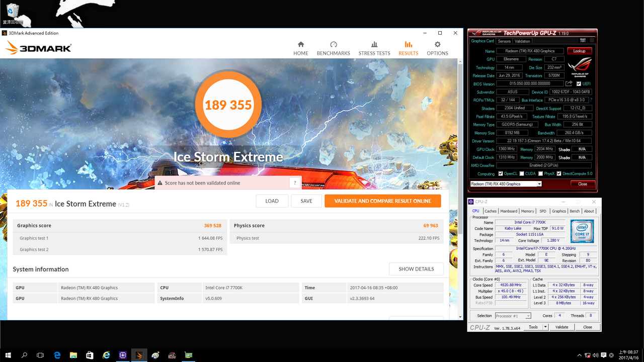Select the Graphics Card tab in GPU-Z
644x362 pixels.
pos(482,41)
